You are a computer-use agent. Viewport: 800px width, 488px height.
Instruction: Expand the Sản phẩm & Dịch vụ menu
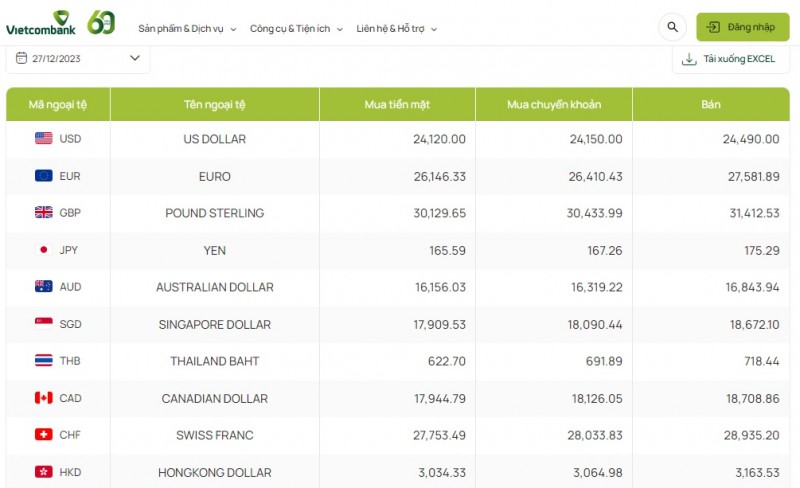187,29
